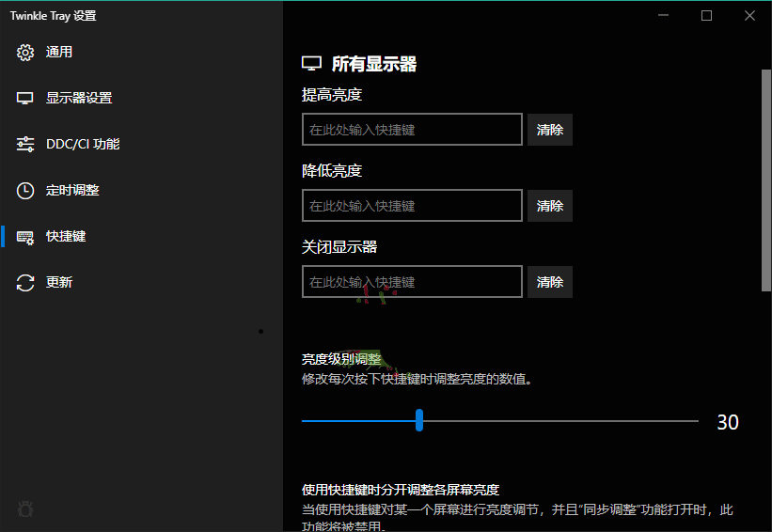This screenshot has width=772, height=532.
Task: Click the settings panel scrollbar thumb
Action: (765, 179)
